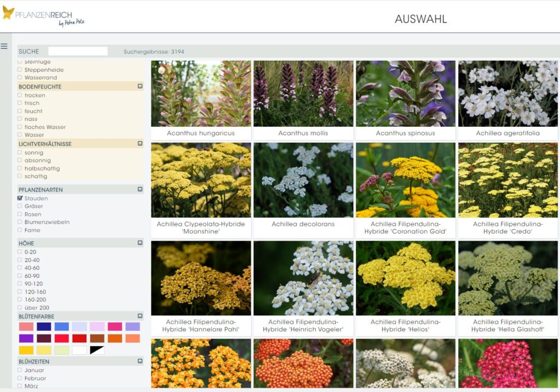Image resolution: width=560 pixels, height=392 pixels.
Task: Enable the halbschattig filter
Action: pyautogui.click(x=20, y=168)
